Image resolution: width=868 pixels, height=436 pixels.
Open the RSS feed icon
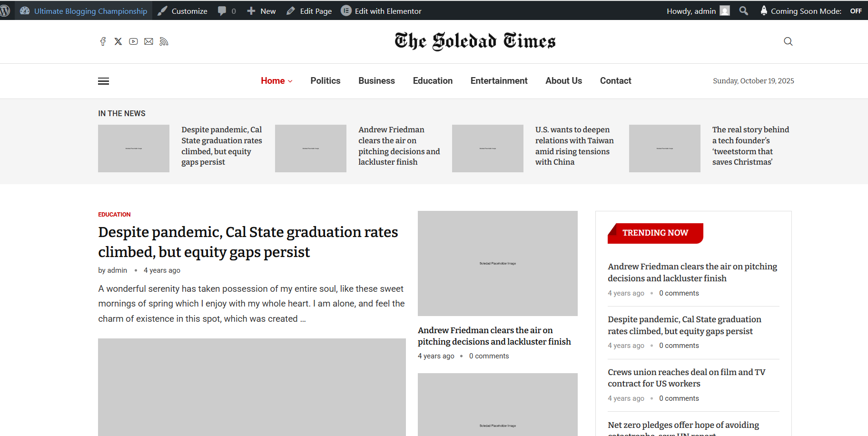(x=164, y=41)
